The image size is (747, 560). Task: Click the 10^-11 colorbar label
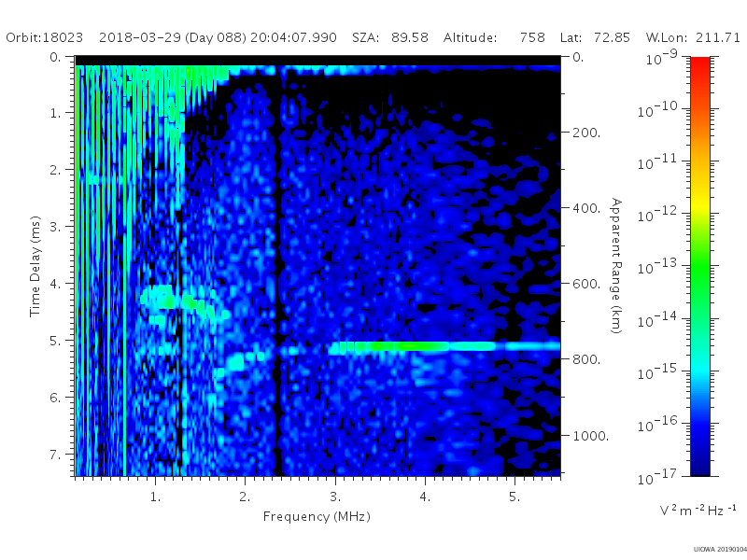pos(657,162)
